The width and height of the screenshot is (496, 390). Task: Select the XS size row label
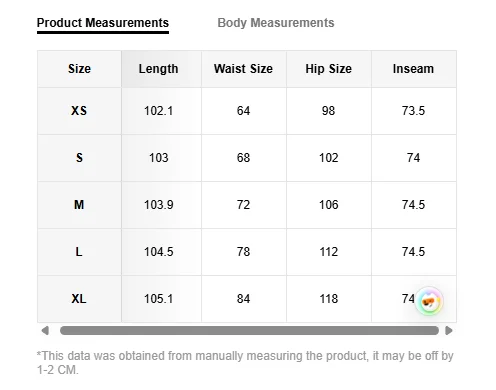[x=79, y=111]
